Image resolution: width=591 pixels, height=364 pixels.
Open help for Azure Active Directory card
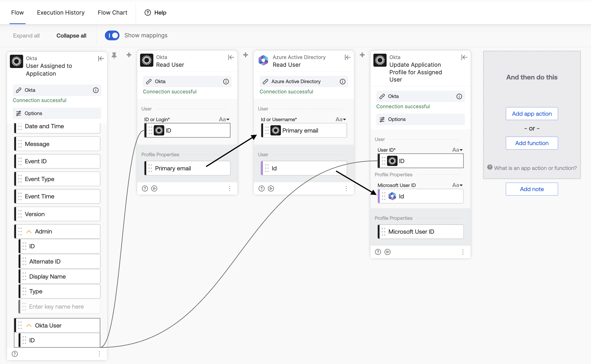pyautogui.click(x=261, y=189)
